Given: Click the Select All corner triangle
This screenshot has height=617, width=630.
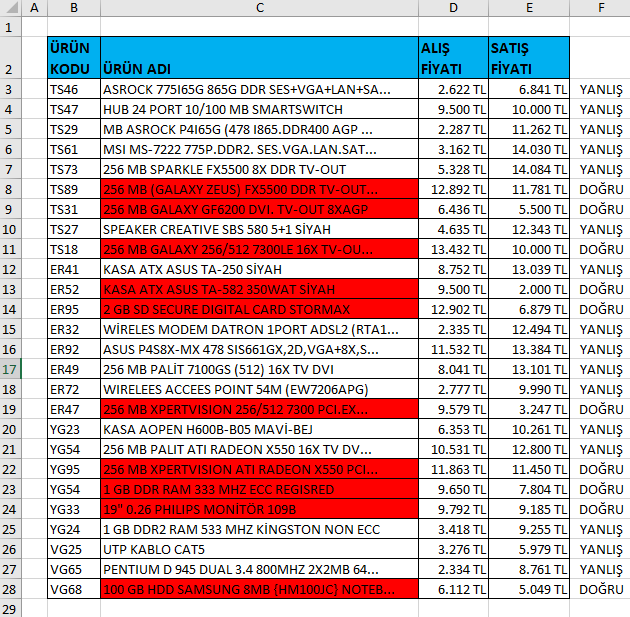Looking at the screenshot, I should click(11, 8).
